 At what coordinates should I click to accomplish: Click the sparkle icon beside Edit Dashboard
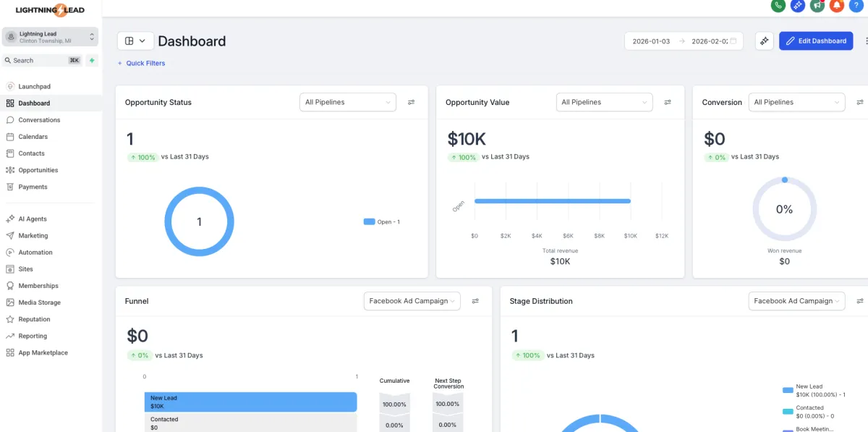[x=765, y=41]
